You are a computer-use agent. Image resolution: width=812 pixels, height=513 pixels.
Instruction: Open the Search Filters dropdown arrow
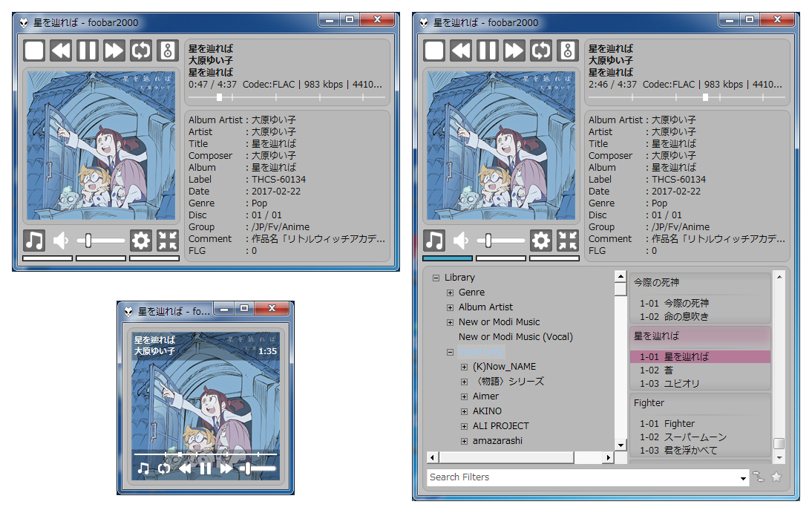click(x=743, y=478)
